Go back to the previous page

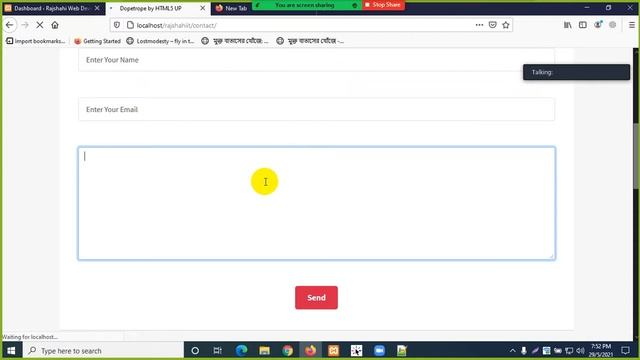[x=9, y=25]
